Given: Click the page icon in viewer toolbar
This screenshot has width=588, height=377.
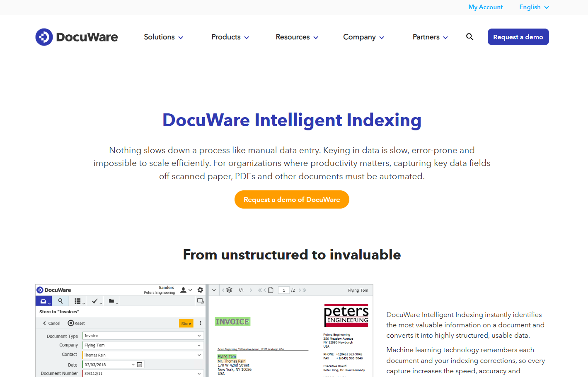Looking at the screenshot, I should tap(271, 290).
